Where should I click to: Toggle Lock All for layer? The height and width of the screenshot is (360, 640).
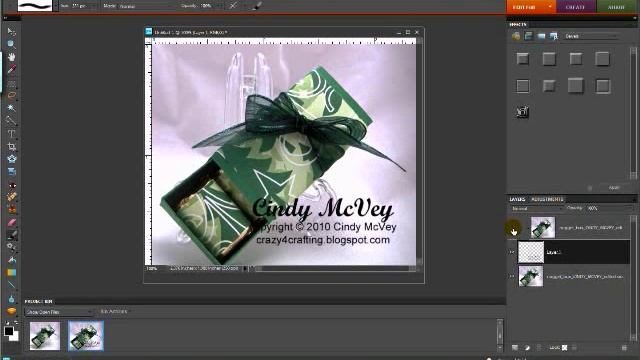pyautogui.click(x=574, y=348)
